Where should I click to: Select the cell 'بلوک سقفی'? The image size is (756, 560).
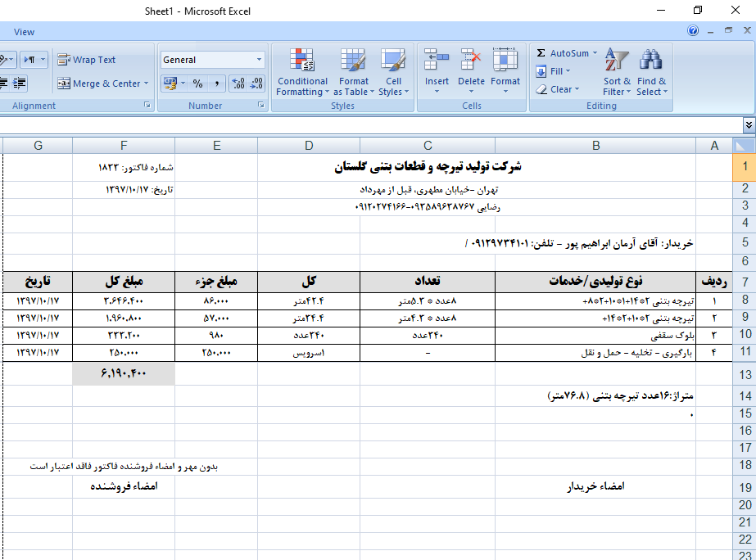pos(595,336)
